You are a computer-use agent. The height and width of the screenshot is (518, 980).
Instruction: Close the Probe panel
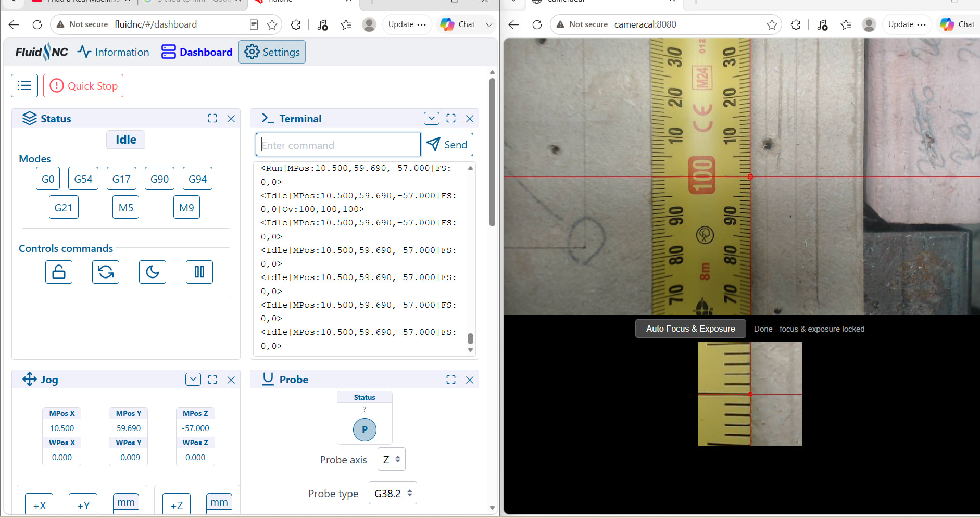[x=470, y=380]
